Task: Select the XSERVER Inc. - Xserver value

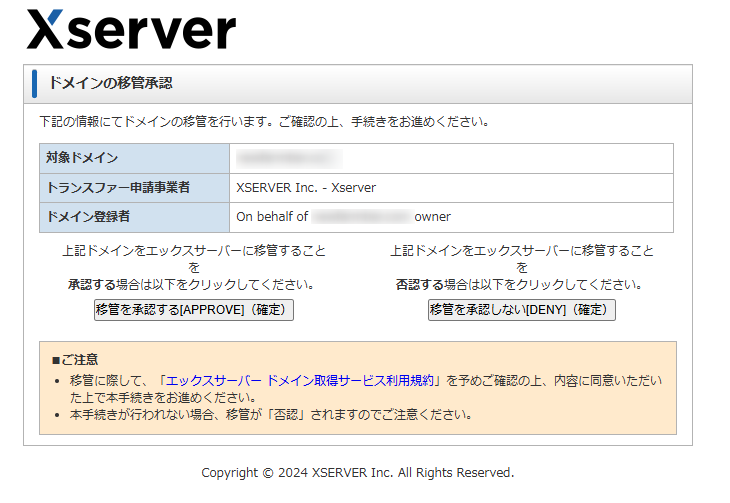Action: [306, 188]
